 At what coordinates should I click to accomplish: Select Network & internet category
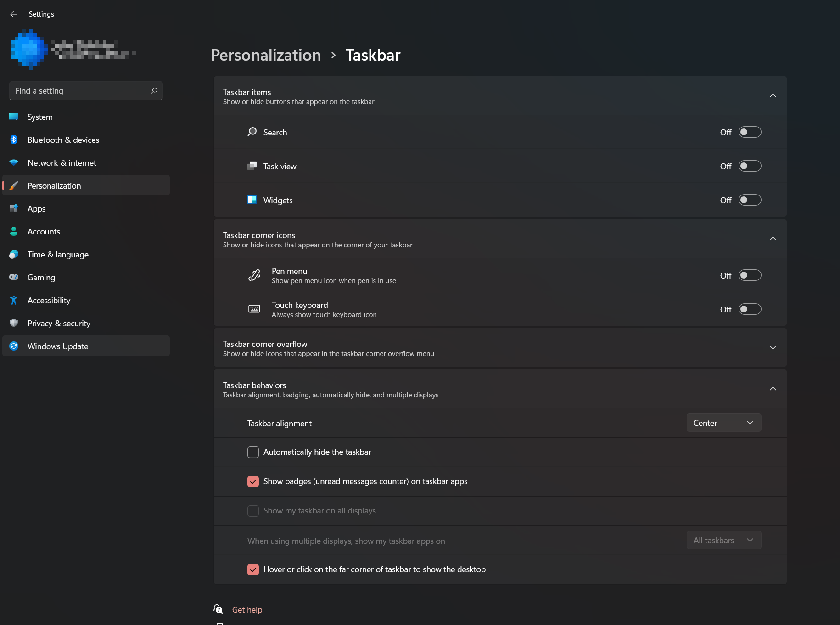(x=86, y=162)
